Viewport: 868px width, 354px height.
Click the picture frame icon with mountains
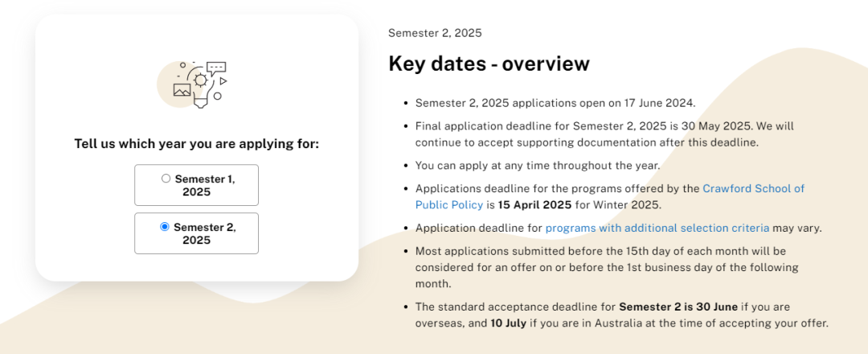click(182, 90)
